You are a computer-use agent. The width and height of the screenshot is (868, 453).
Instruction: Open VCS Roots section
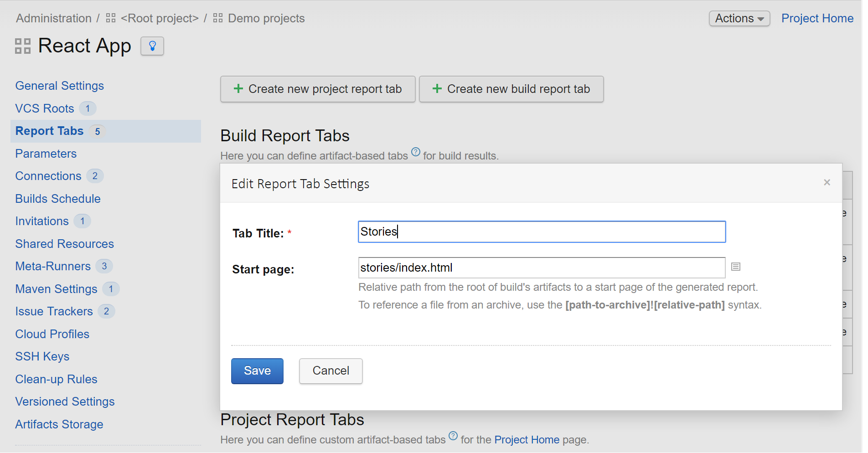click(45, 108)
